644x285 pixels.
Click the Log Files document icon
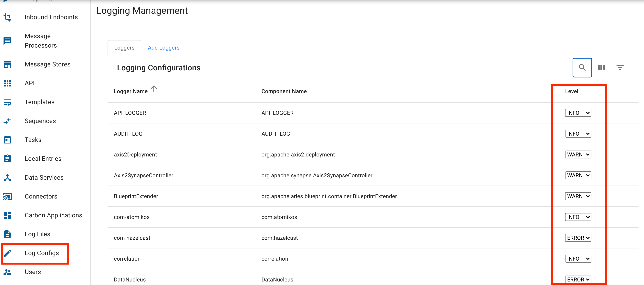click(7, 234)
